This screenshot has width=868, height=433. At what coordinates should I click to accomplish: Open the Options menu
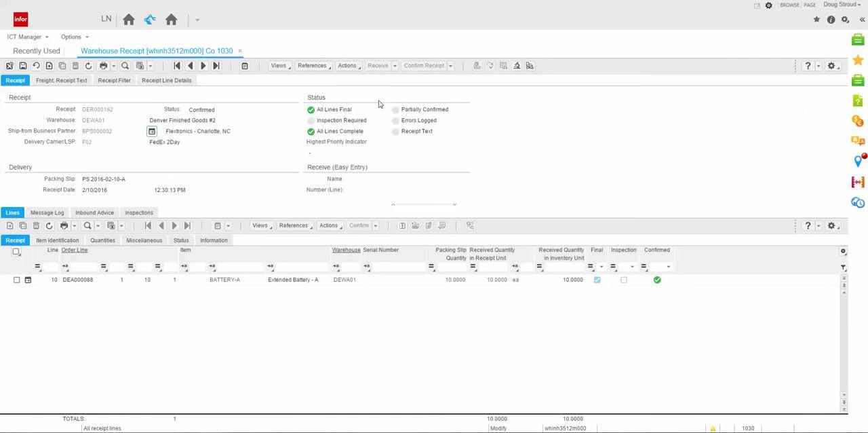tap(75, 37)
